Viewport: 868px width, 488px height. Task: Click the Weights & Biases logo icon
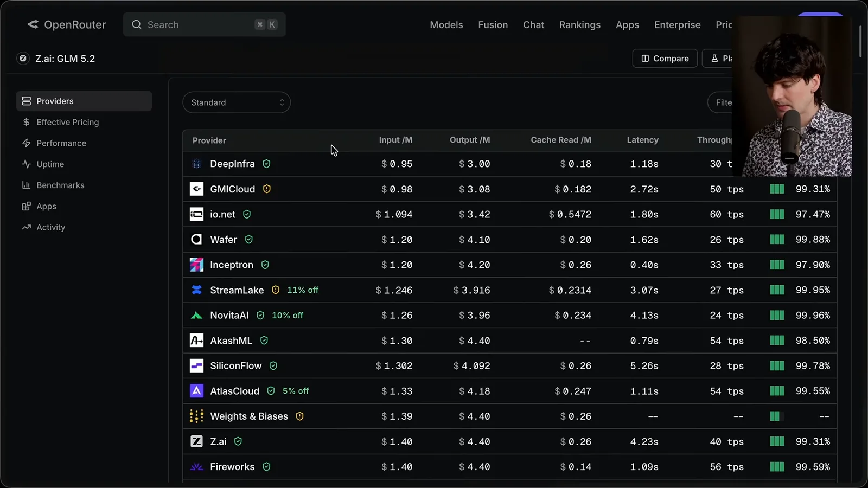tap(196, 416)
